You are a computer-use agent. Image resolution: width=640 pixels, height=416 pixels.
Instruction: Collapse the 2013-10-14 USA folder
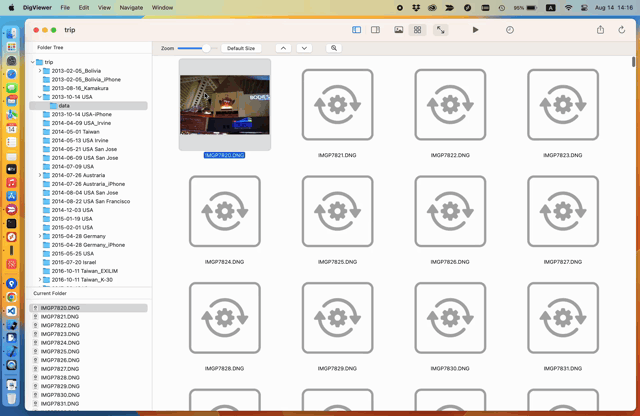(x=40, y=97)
